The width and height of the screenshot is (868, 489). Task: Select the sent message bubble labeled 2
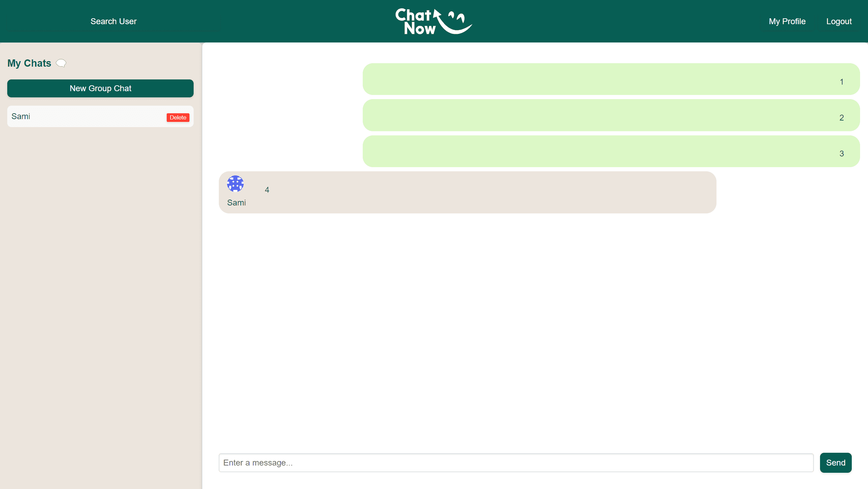click(611, 115)
